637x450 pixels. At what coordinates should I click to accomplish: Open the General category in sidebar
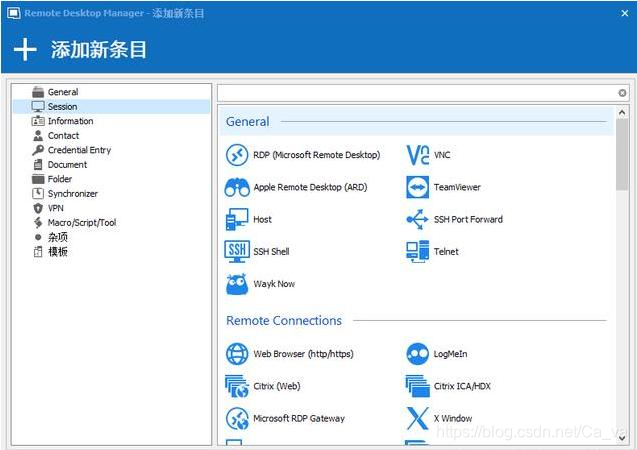(63, 92)
